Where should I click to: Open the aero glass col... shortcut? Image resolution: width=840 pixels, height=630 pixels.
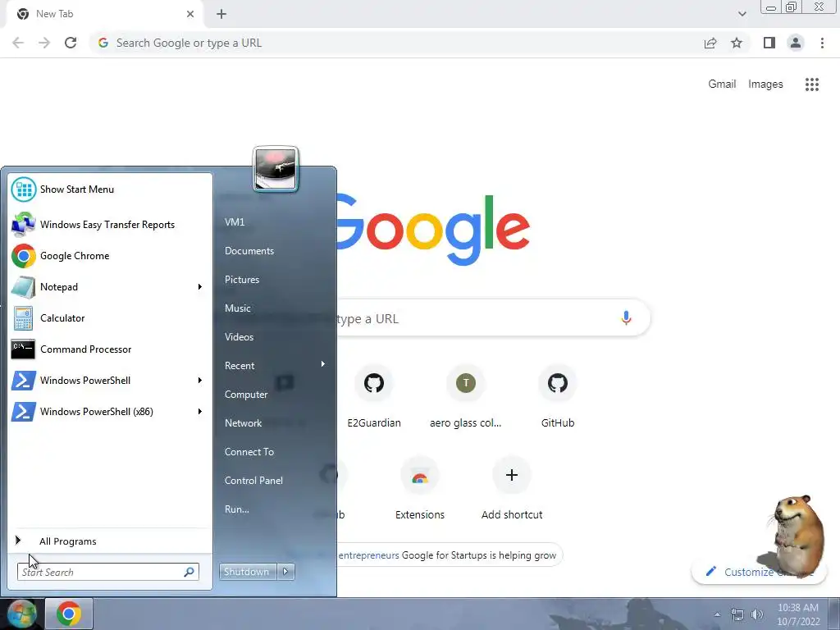pyautogui.click(x=466, y=396)
